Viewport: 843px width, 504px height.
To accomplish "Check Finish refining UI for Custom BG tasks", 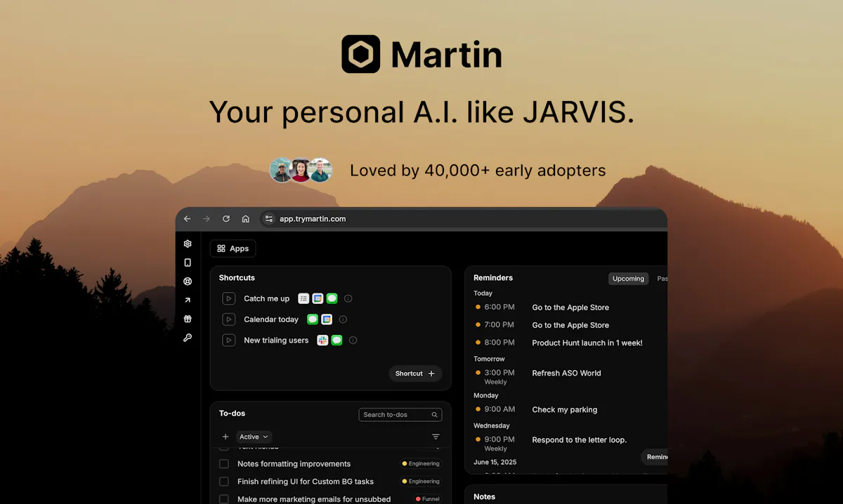I will pos(224,482).
